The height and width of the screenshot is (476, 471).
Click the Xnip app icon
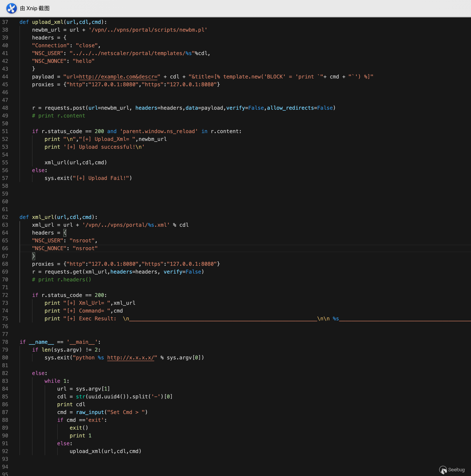pyautogui.click(x=11, y=8)
